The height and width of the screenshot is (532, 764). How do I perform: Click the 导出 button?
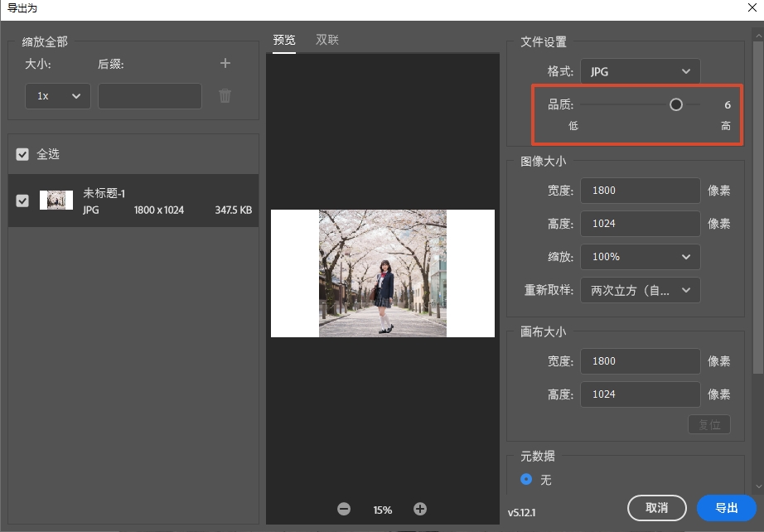pos(726,508)
